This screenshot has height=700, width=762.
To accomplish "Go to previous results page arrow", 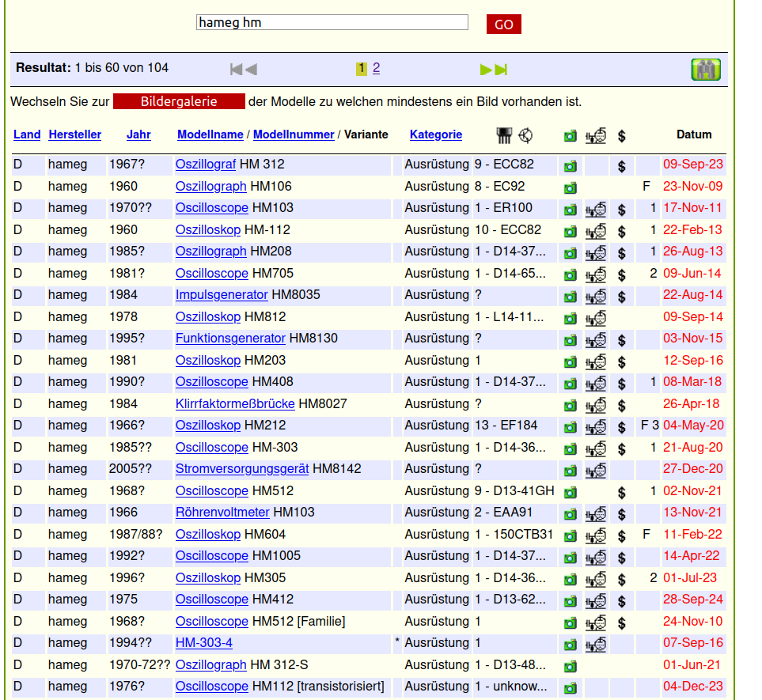I will click(252, 70).
